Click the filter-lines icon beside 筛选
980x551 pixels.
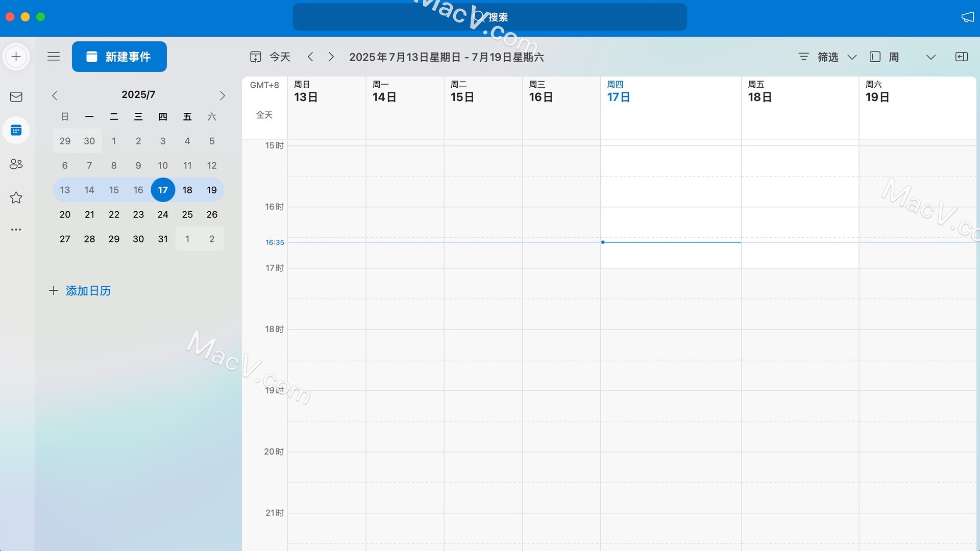click(x=803, y=57)
